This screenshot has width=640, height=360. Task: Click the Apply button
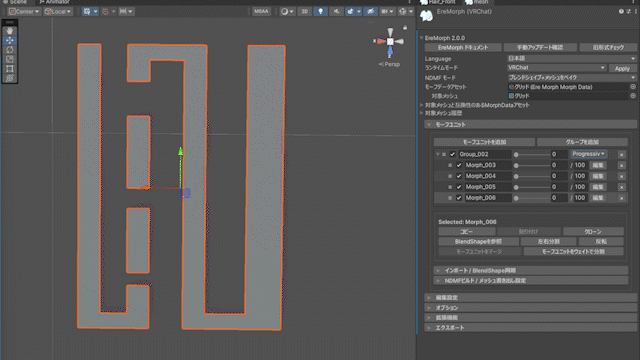[x=622, y=69]
